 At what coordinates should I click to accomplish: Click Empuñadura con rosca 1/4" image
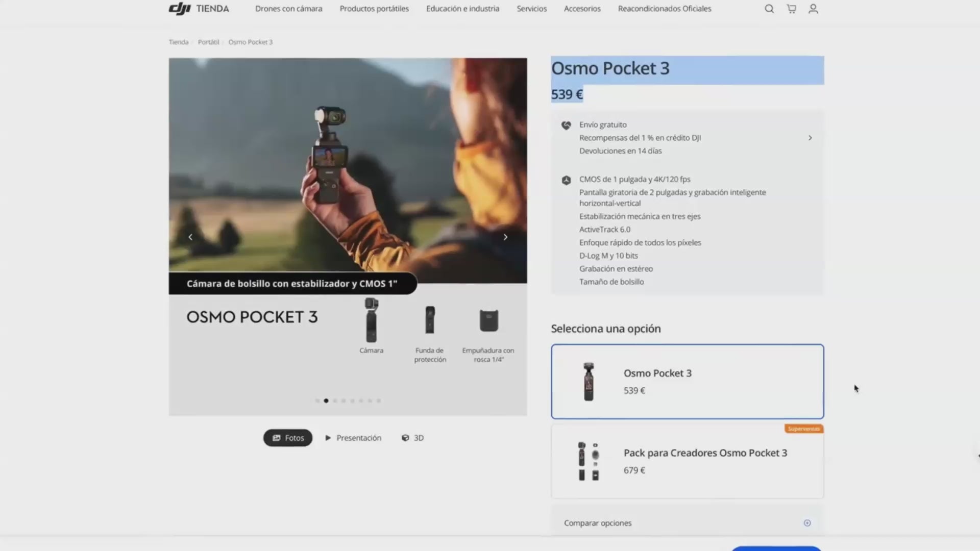[x=488, y=320]
